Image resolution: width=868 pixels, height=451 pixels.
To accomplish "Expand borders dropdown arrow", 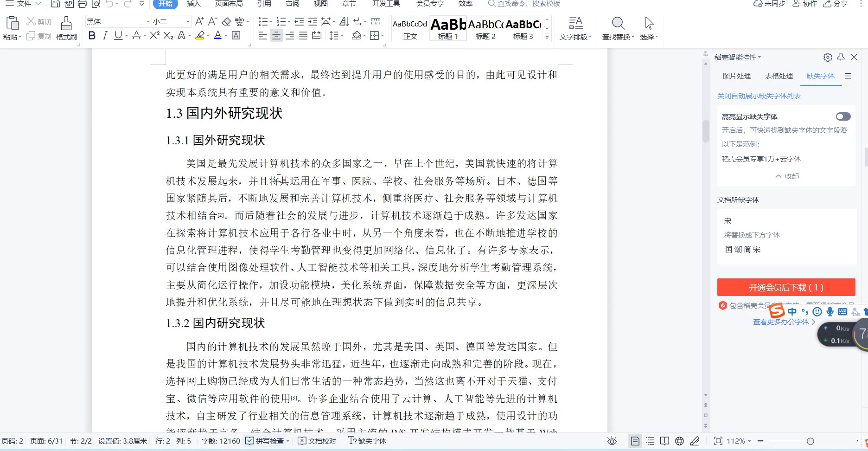I will click(383, 36).
